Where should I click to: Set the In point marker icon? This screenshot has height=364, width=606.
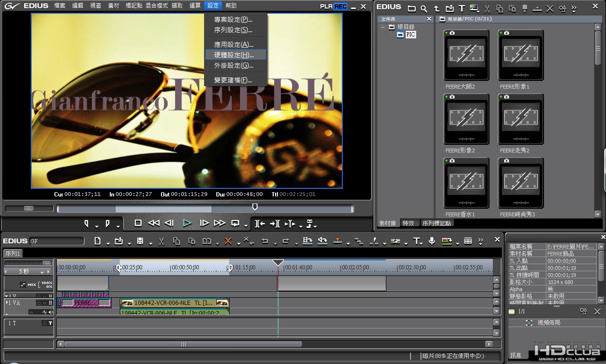[x=87, y=223]
